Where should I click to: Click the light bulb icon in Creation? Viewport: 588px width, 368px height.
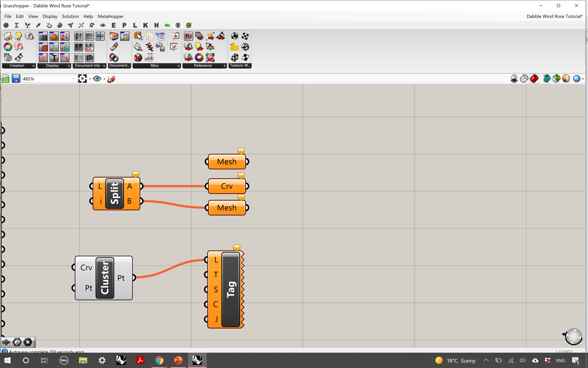coord(19,36)
